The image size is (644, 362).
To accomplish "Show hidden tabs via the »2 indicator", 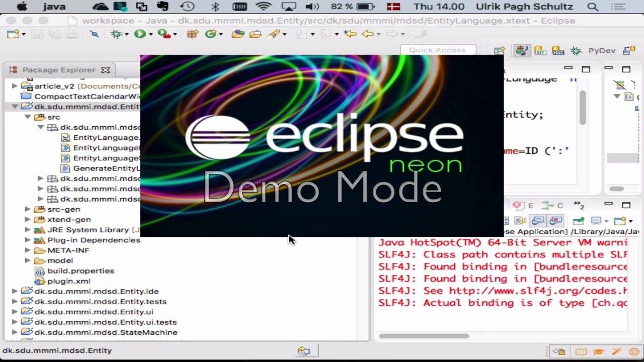I will (x=579, y=206).
